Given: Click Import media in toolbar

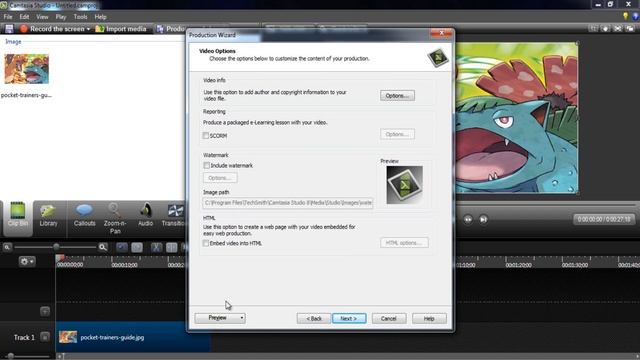Looking at the screenshot, I should pyautogui.click(x=121, y=29).
